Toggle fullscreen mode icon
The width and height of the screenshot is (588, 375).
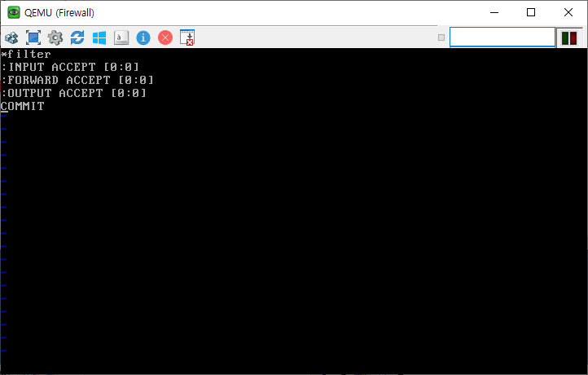33,37
